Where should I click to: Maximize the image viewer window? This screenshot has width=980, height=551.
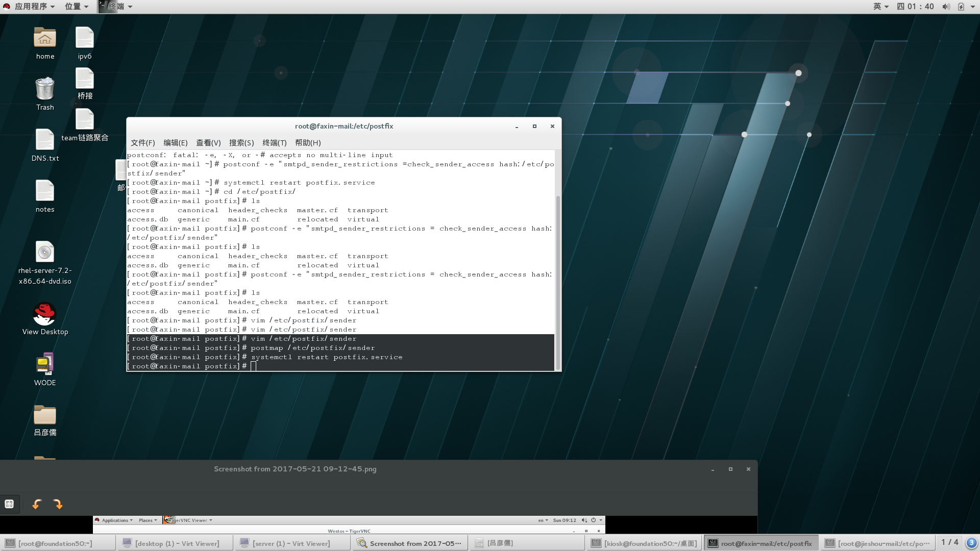click(730, 469)
